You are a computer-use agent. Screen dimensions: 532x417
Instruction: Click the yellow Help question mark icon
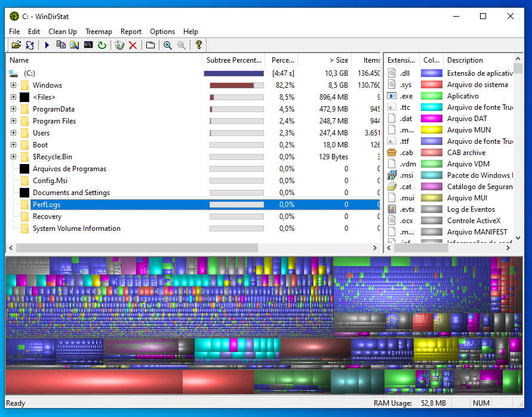[x=199, y=45]
